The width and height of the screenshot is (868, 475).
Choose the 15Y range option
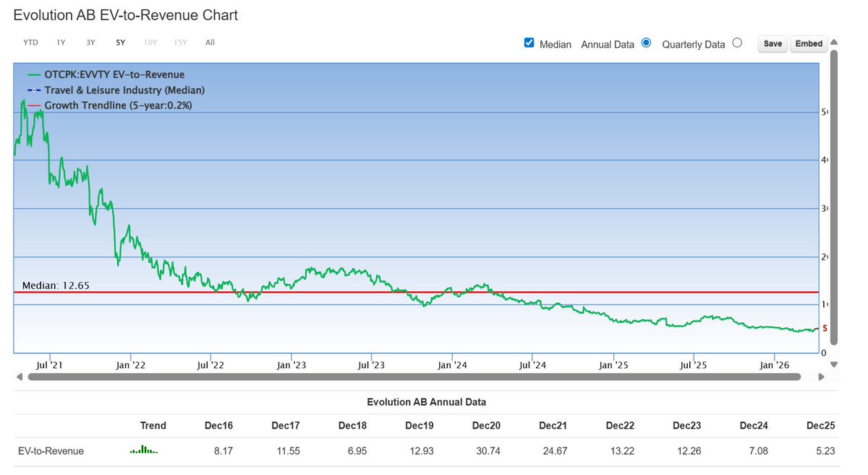(180, 43)
